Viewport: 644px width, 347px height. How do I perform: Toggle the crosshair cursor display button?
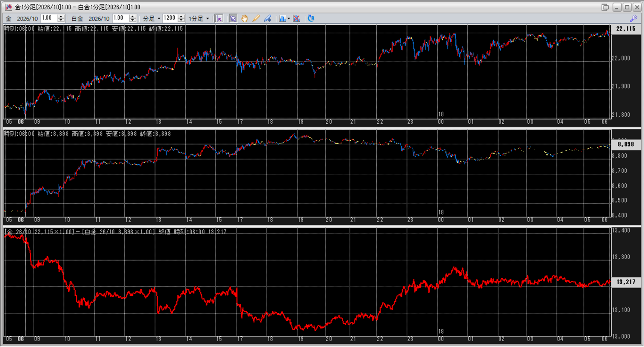[x=219, y=19]
